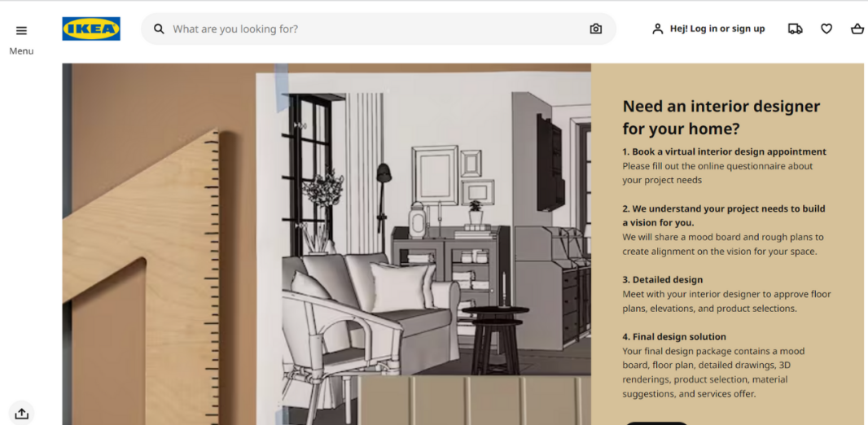Click the share upload icon button
This screenshot has height=425, width=868.
(x=21, y=413)
